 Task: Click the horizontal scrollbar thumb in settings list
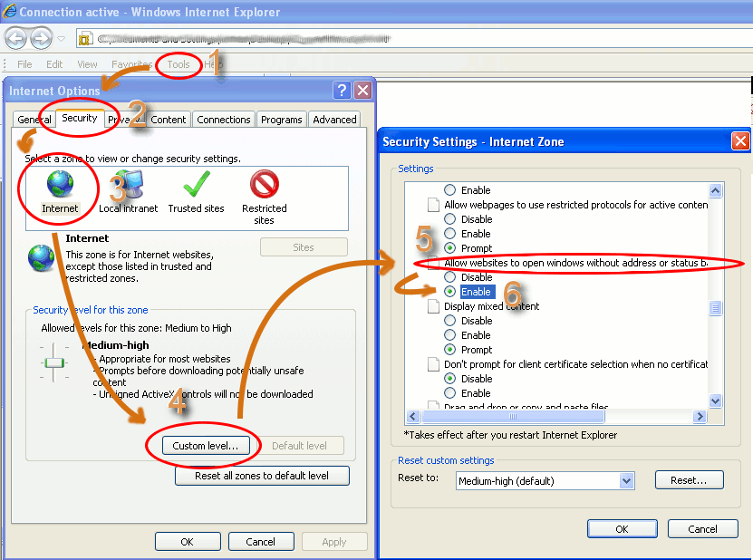(513, 417)
